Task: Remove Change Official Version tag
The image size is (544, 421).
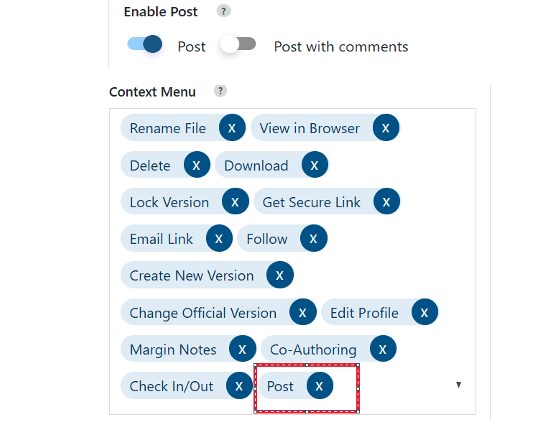Action: click(x=303, y=312)
